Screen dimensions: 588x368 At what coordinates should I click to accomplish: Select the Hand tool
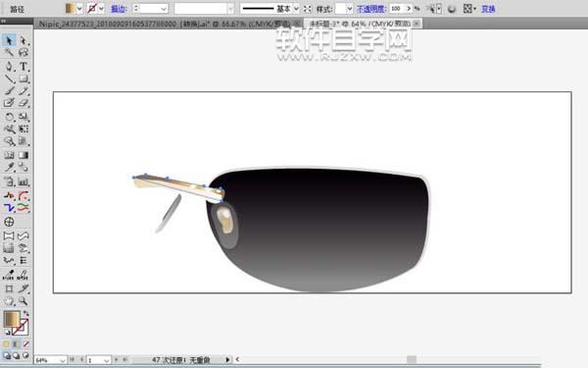click(9, 301)
